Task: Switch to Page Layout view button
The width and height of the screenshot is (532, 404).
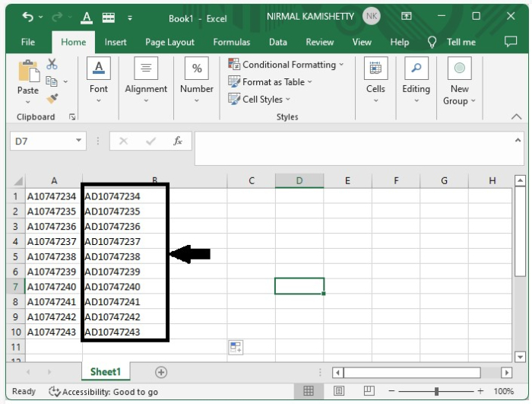Action: 339,391
